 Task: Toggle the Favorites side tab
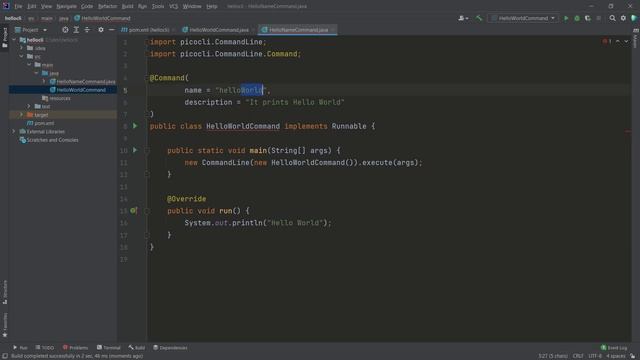point(5,325)
